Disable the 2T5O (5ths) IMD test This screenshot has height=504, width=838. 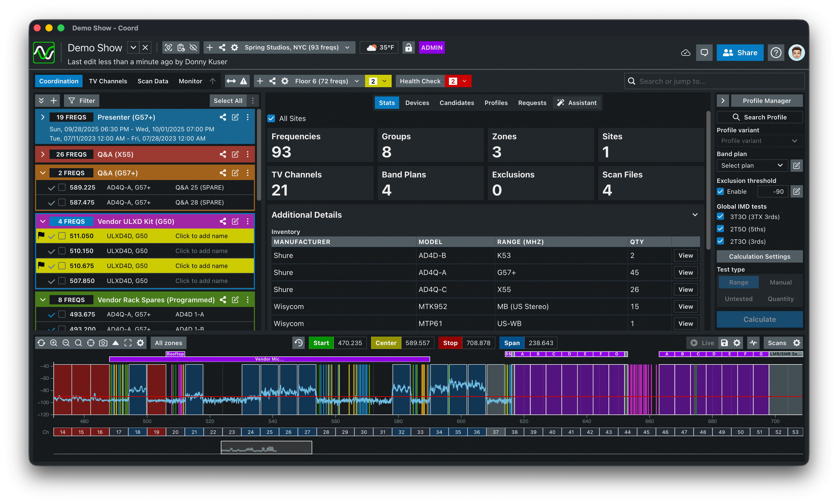(x=720, y=229)
